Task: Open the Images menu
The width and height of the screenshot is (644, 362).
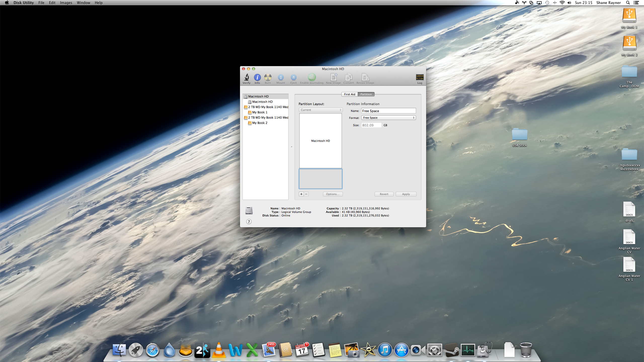Action: click(x=66, y=3)
